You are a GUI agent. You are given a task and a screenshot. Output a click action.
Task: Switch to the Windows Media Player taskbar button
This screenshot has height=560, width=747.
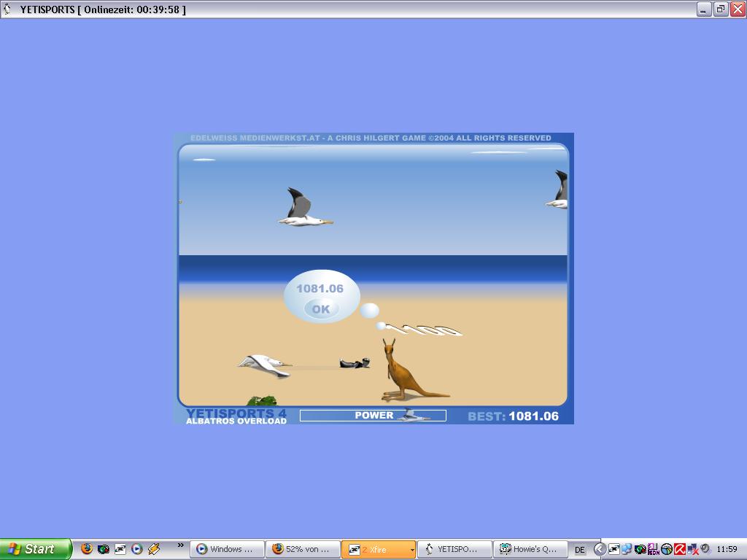click(x=228, y=549)
